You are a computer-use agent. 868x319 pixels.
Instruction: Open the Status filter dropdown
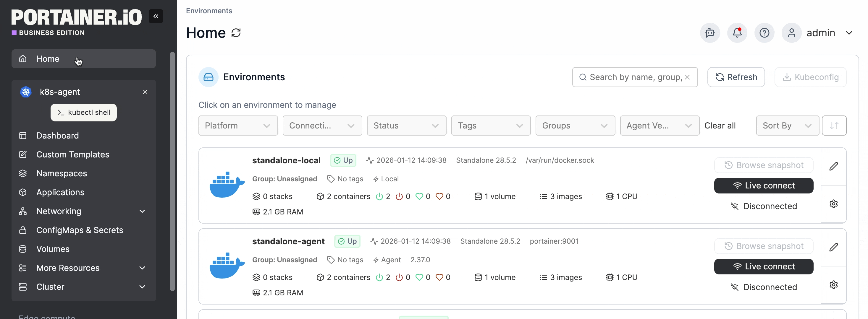pos(406,126)
